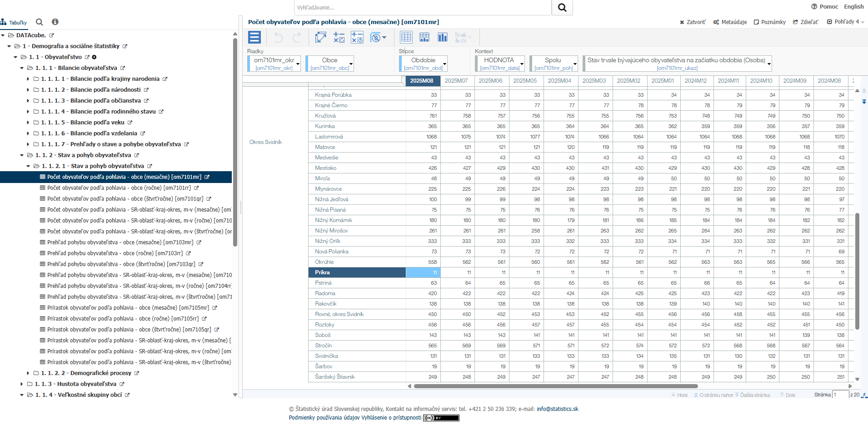Select the table with chart view icon
868x425 pixels.
click(x=424, y=37)
